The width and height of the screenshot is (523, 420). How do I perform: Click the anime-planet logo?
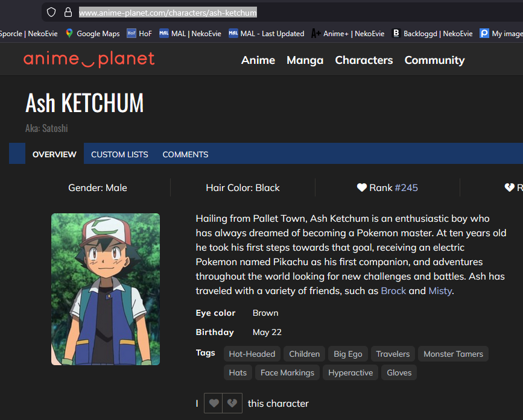click(x=89, y=59)
